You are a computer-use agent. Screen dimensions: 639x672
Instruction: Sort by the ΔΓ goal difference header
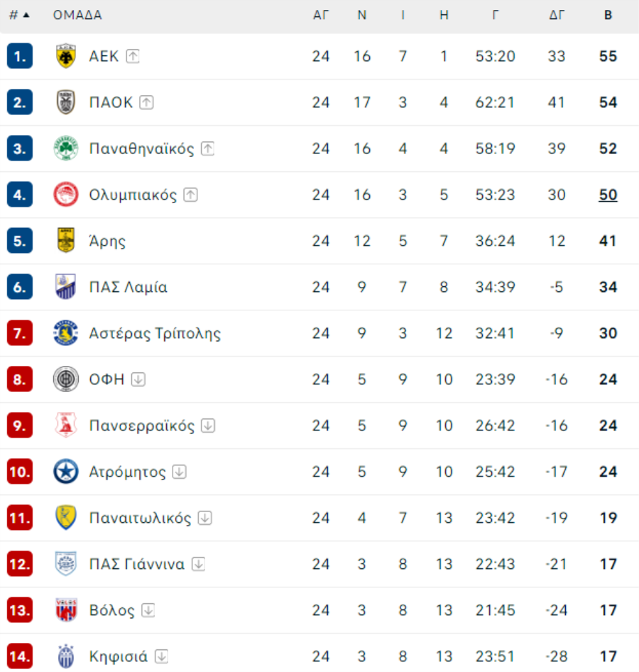tap(557, 16)
